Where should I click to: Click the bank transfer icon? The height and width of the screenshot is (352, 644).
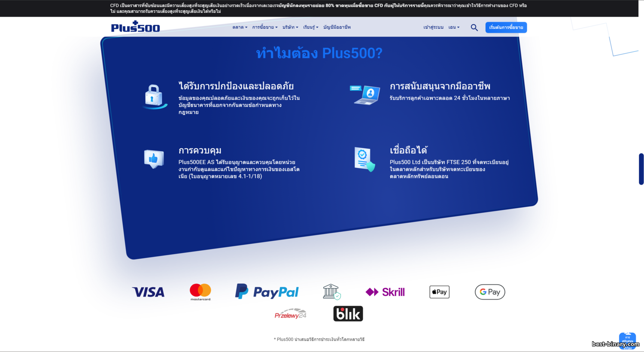331,292
